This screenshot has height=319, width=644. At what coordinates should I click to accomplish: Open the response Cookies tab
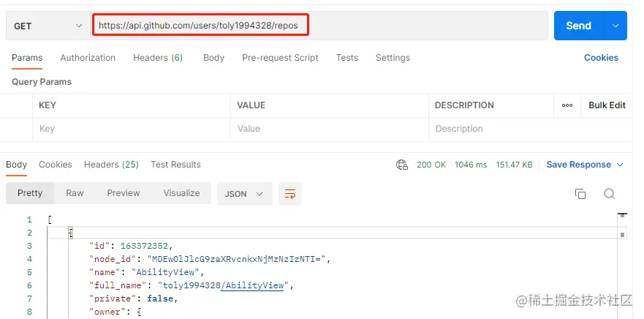pos(56,165)
